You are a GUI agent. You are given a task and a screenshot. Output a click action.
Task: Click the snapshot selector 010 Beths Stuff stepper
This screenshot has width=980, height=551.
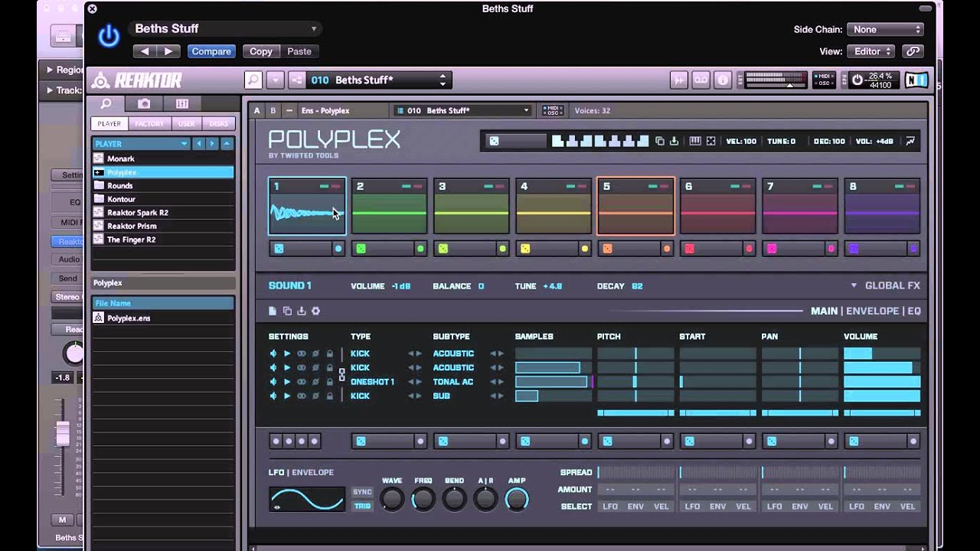click(x=443, y=80)
